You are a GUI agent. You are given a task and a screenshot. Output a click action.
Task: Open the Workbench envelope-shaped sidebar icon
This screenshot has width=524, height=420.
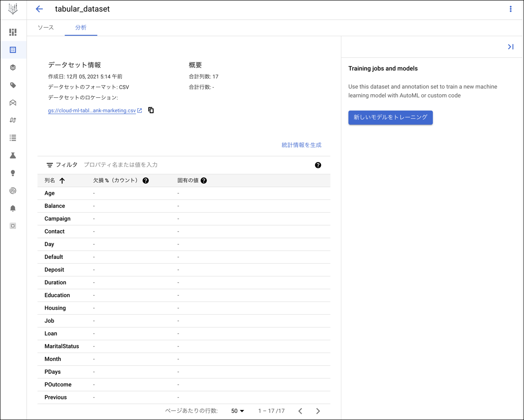point(13,103)
